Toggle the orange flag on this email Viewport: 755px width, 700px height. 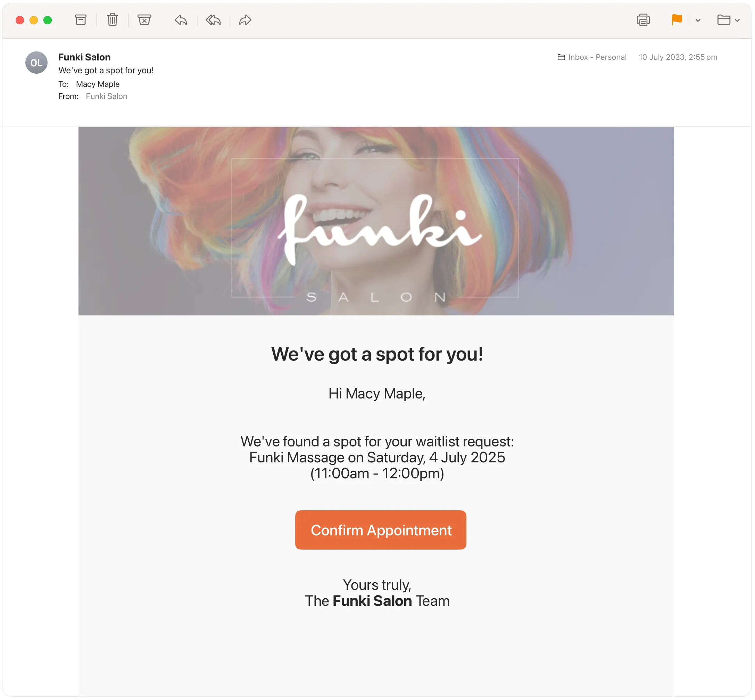click(677, 20)
